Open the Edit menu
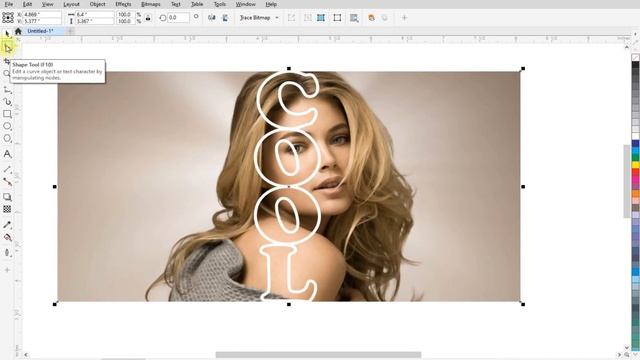Viewport: 640px width, 360px height. click(x=27, y=4)
